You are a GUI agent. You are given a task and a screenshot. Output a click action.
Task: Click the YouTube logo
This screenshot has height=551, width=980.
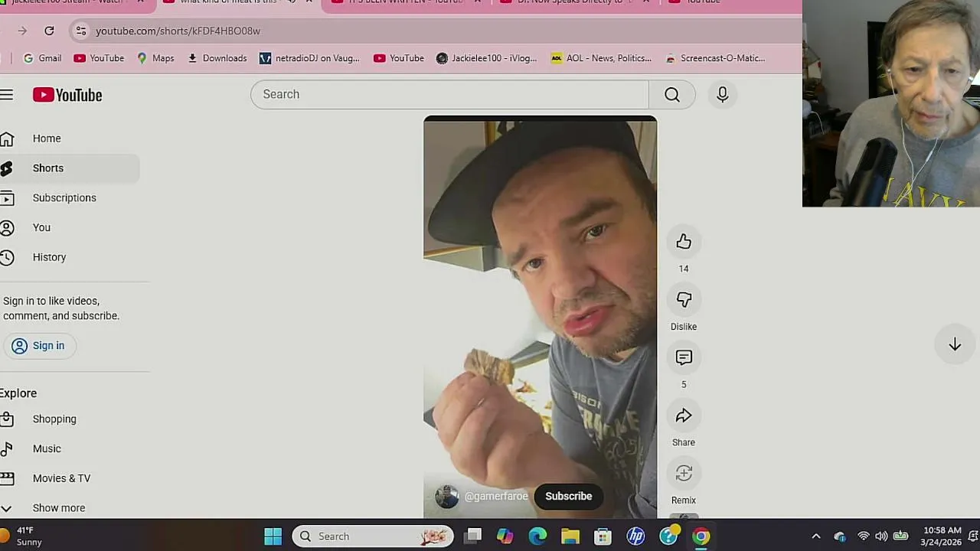(x=67, y=95)
